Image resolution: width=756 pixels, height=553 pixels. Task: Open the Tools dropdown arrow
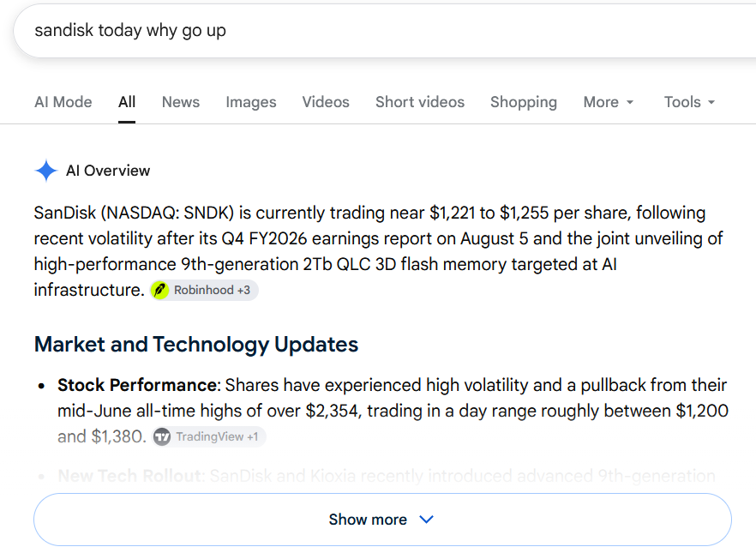(711, 102)
